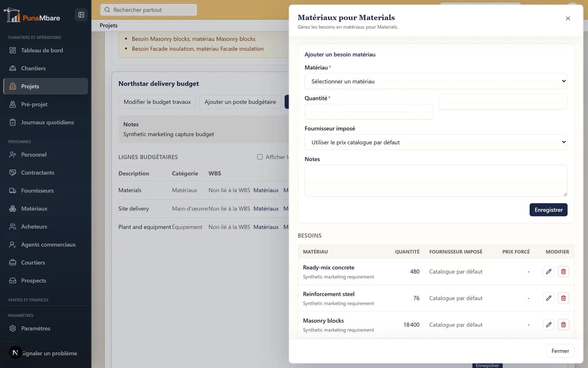Open the Sélectionner un matériau dropdown
Screen dimensions: 588x368
[x=436, y=81]
